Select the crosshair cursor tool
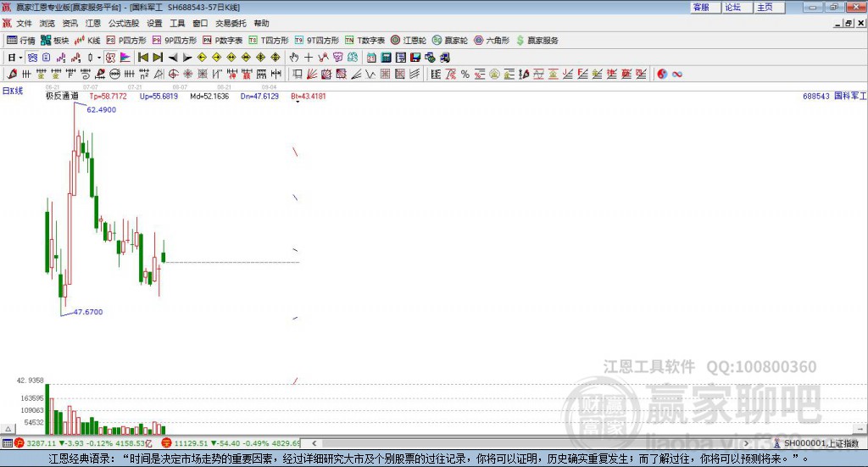The height and width of the screenshot is (467, 868). (x=309, y=58)
